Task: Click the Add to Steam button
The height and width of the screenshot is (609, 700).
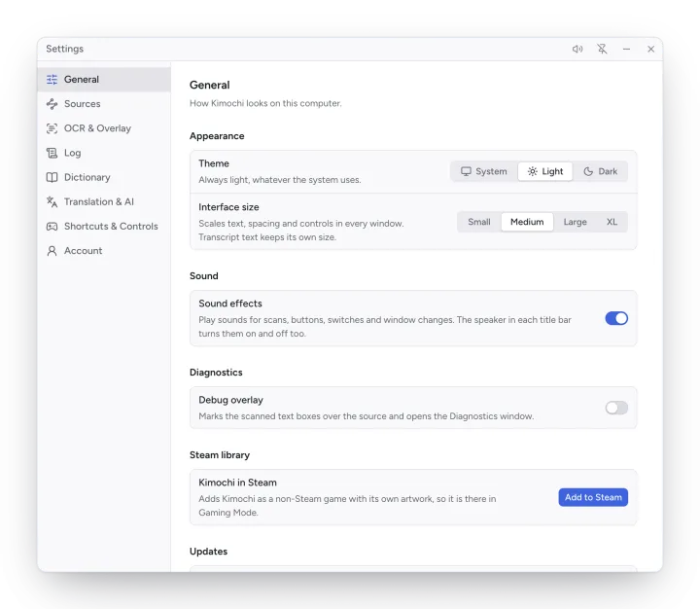Action: [x=593, y=497]
